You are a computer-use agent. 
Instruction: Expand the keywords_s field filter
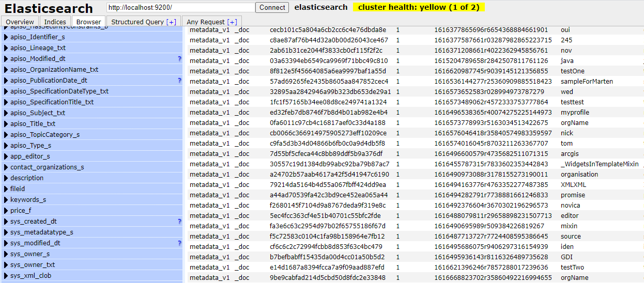tap(92, 200)
